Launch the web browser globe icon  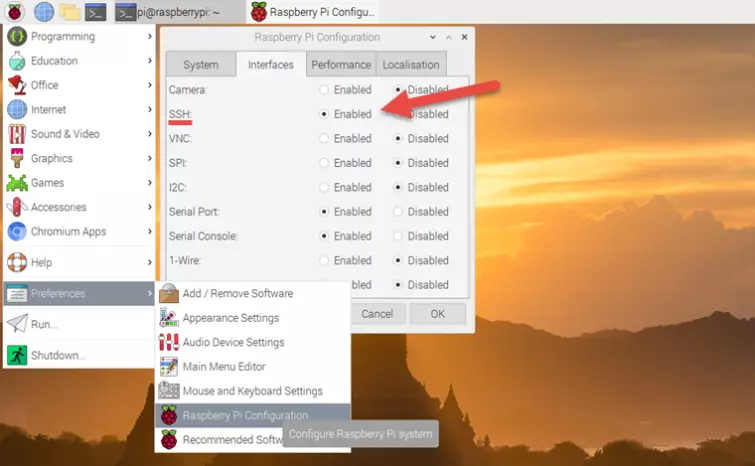click(x=44, y=12)
